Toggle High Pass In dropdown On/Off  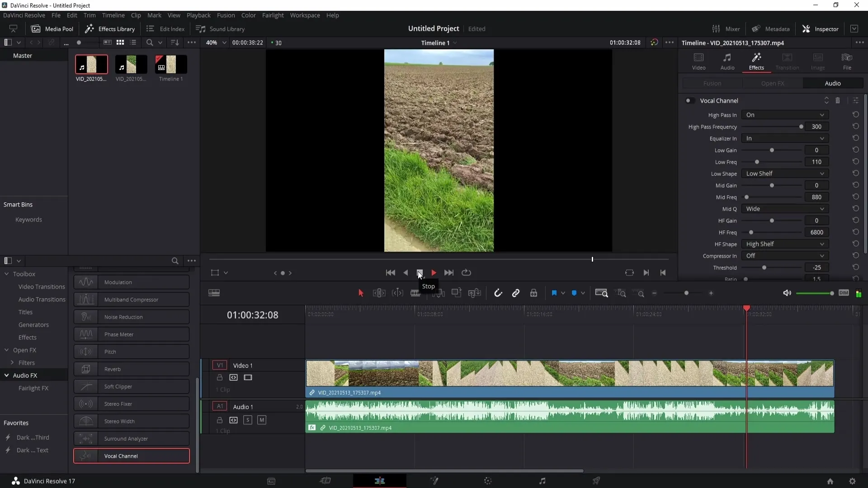[784, 115]
